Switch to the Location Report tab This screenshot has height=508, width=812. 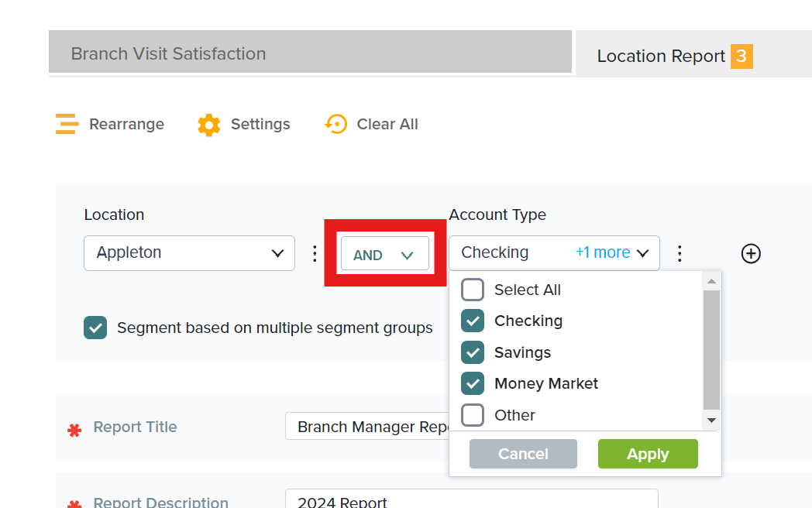click(x=661, y=56)
